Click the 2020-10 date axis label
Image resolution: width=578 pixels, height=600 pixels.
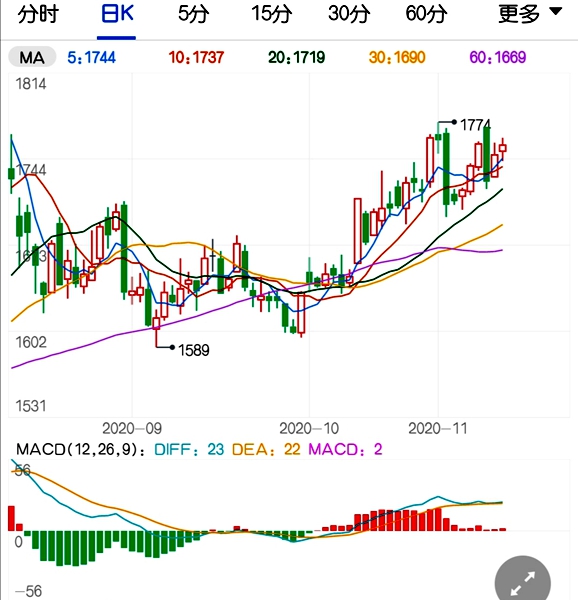pyautogui.click(x=309, y=429)
